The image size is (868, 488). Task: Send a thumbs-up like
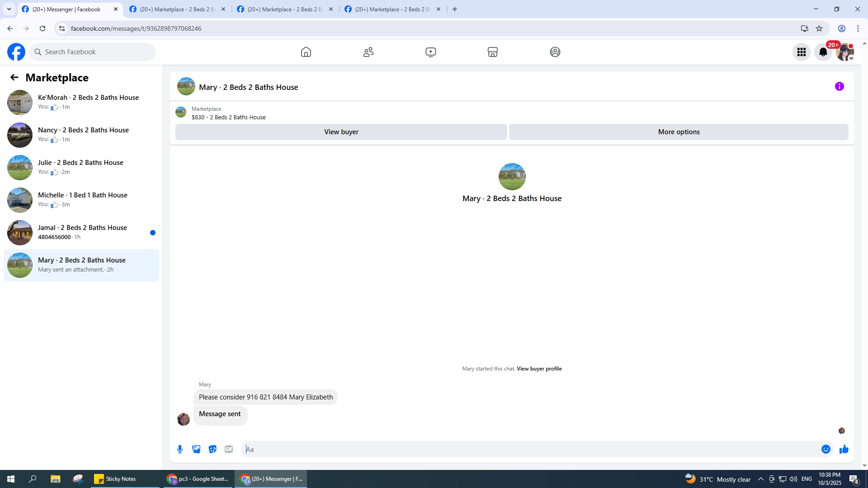coord(844,449)
